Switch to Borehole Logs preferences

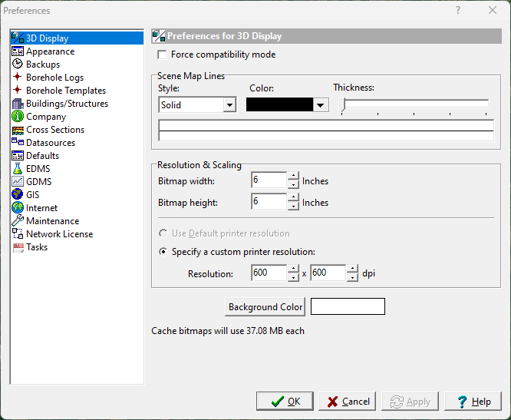[54, 78]
